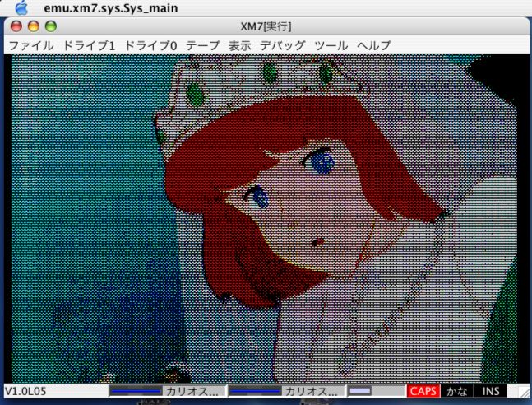Click the V1.0L05 version text
The height and width of the screenshot is (405, 532).
click(x=25, y=391)
